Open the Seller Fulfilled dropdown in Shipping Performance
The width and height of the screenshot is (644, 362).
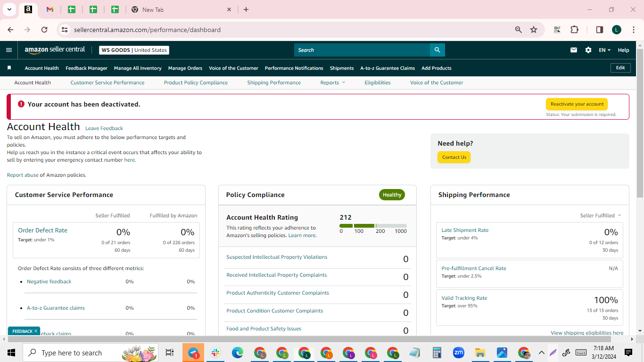point(601,215)
